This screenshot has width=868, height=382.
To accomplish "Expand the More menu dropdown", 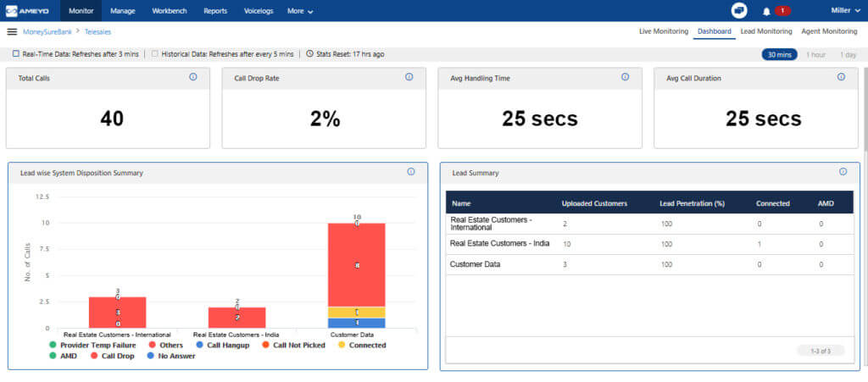I will tap(300, 11).
